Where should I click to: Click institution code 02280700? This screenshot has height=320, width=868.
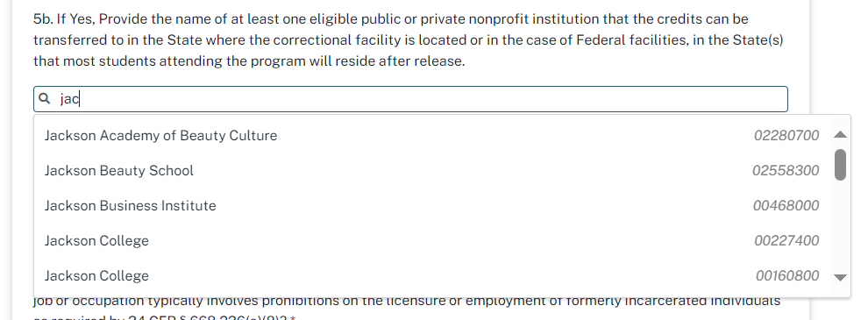tap(786, 136)
